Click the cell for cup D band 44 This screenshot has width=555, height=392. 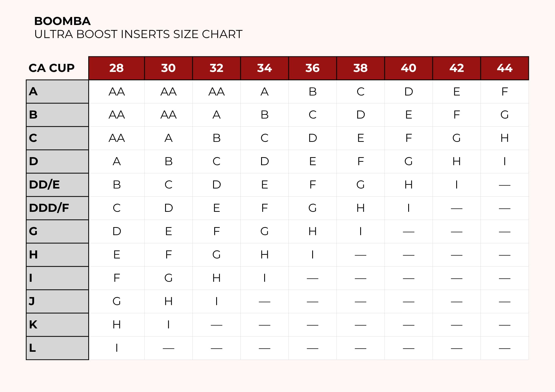click(505, 161)
